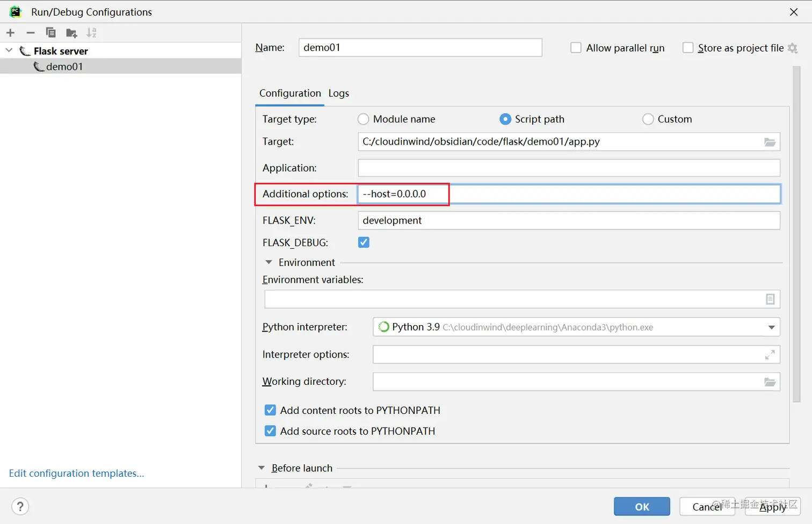Collapse the Flask server tree node
This screenshot has height=524, width=812.
pyautogui.click(x=9, y=51)
